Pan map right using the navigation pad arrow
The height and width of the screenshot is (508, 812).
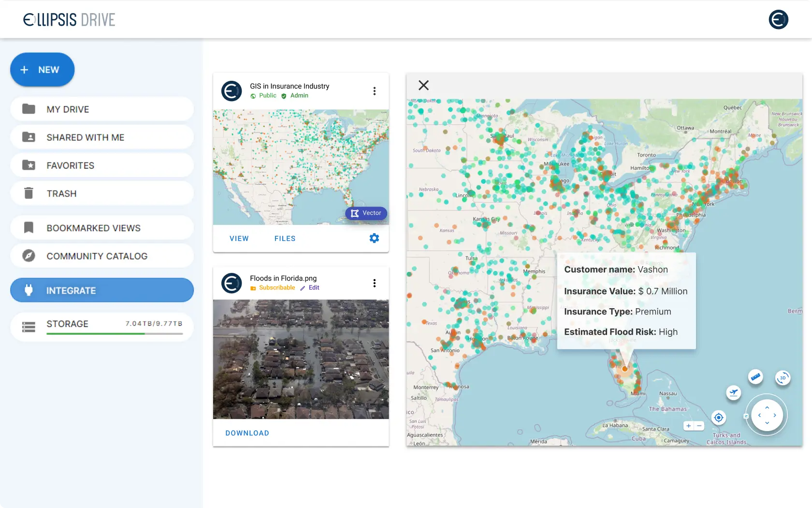point(775,415)
